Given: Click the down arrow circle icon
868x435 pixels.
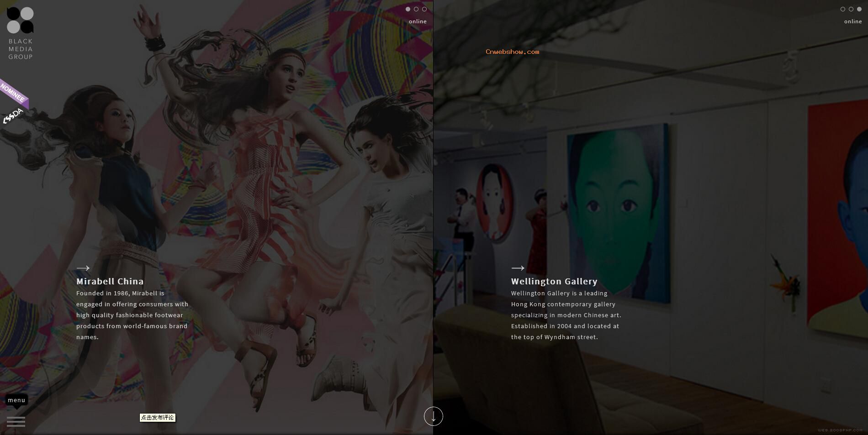Looking at the screenshot, I should [x=434, y=416].
